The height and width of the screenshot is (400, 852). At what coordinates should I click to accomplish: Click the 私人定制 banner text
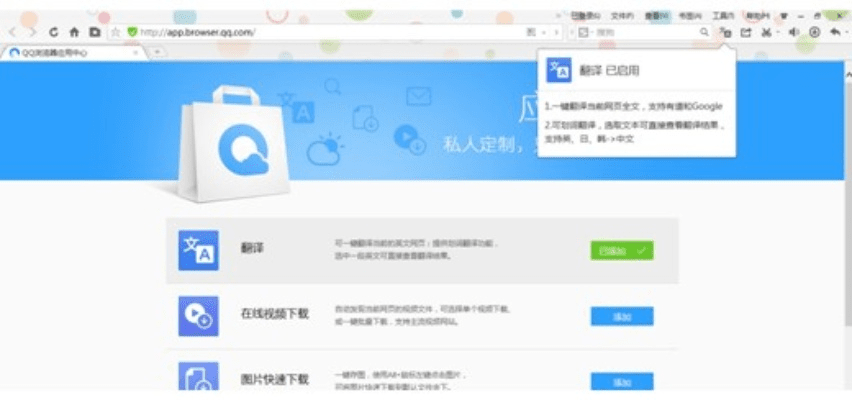point(477,145)
